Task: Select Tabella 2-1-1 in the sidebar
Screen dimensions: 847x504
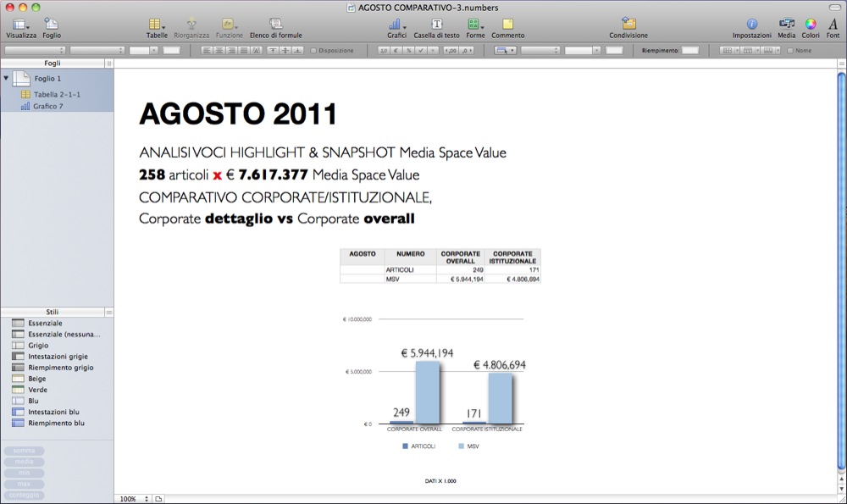Action: coord(57,94)
